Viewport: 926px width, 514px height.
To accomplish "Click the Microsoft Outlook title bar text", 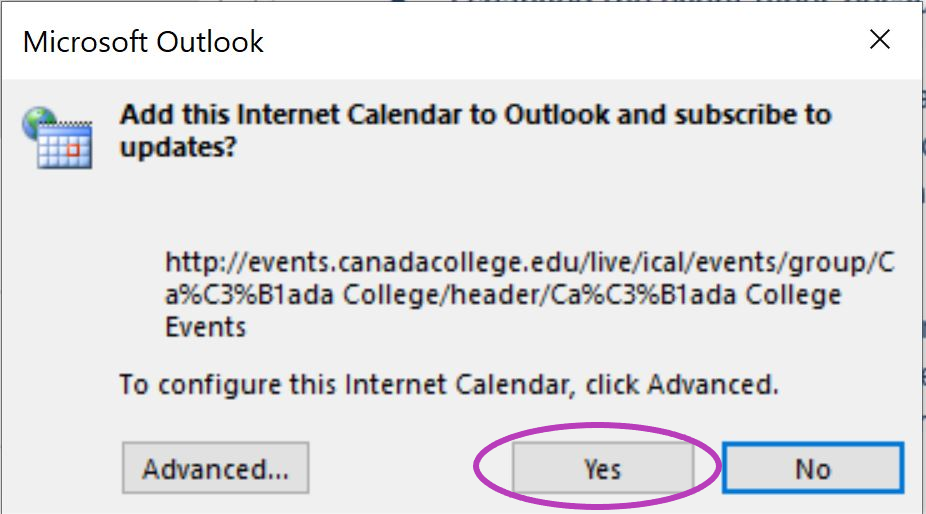I will coord(143,42).
